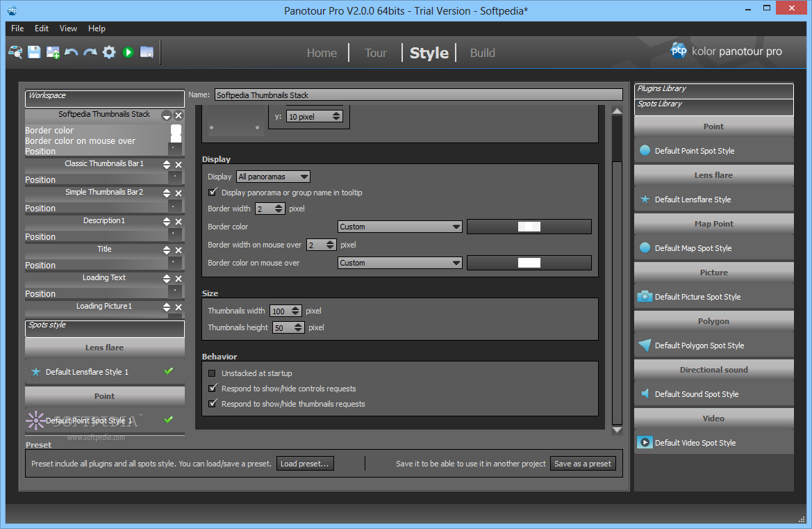Click the Save as a preset button
812x529 pixels.
583,463
